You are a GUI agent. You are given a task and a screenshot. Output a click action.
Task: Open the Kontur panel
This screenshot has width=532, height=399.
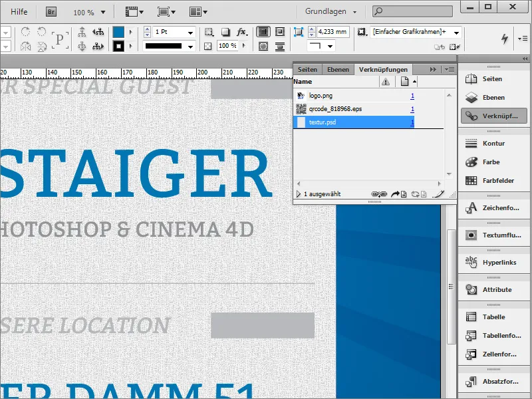493,144
